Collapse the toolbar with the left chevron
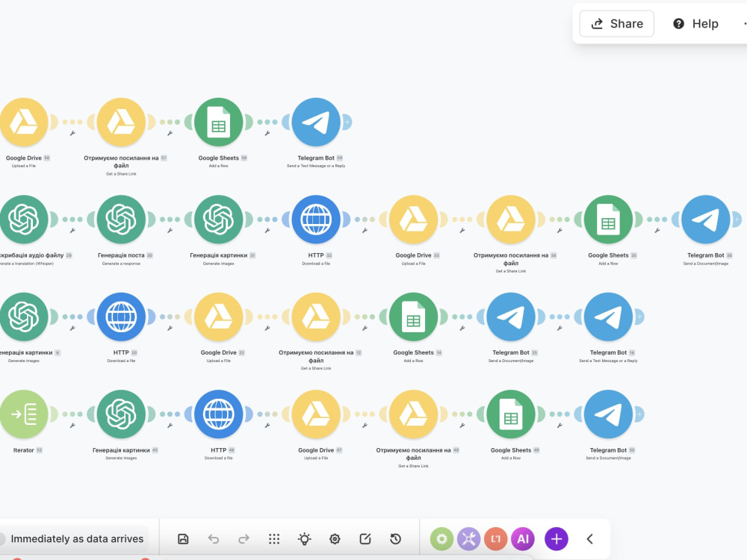 click(590, 538)
